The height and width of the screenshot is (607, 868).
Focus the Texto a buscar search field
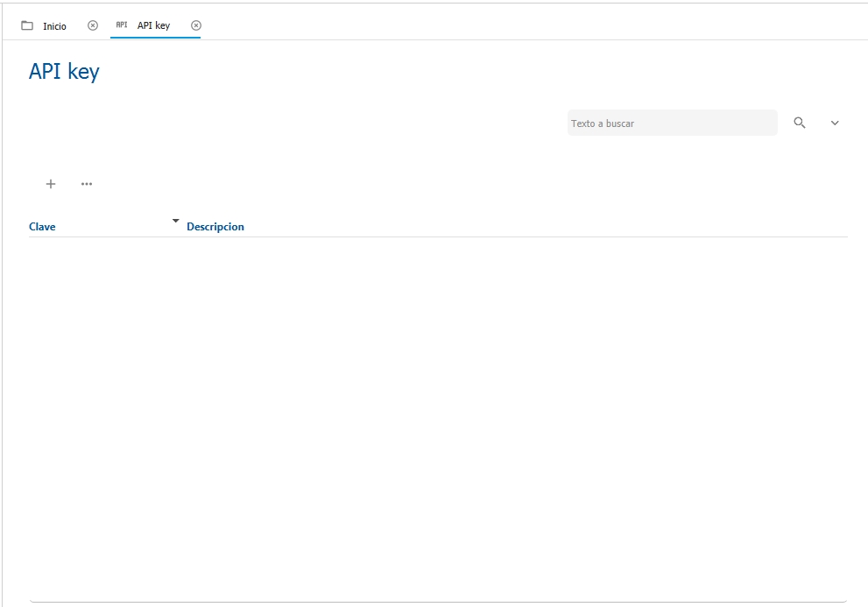click(x=672, y=123)
